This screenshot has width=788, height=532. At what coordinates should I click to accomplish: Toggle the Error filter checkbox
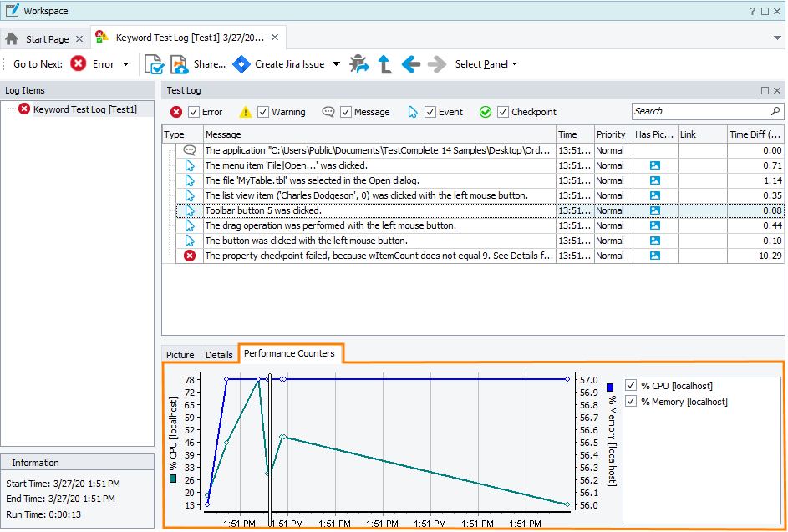point(194,112)
